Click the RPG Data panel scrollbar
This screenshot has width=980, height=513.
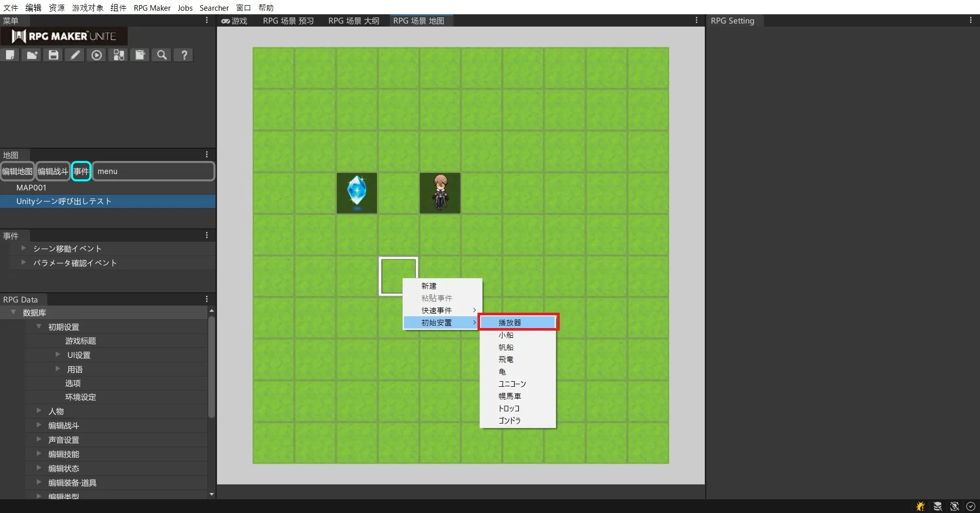pos(211,367)
